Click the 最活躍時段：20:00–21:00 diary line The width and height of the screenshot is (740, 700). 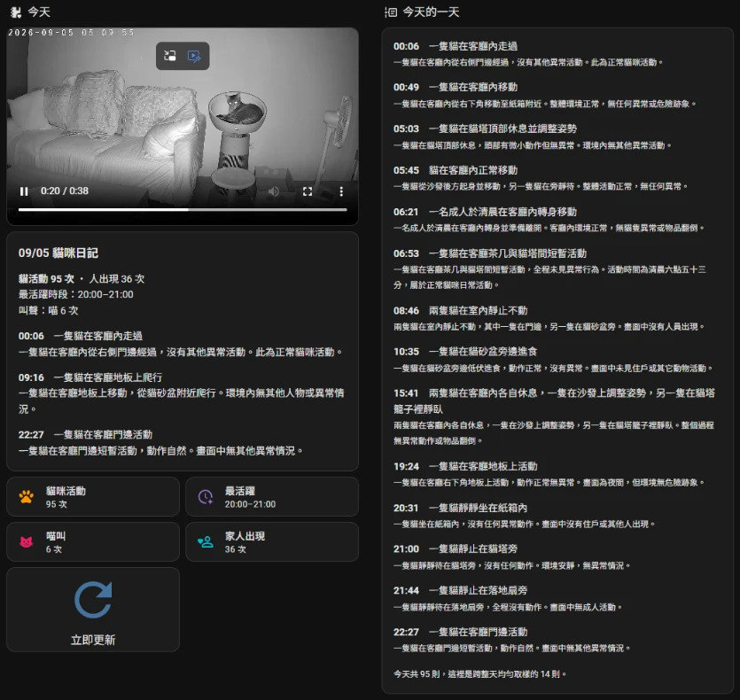[x=76, y=294]
